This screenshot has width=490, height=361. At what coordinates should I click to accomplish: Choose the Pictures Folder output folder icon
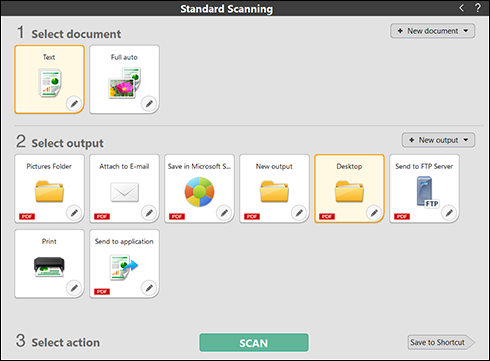pyautogui.click(x=49, y=191)
